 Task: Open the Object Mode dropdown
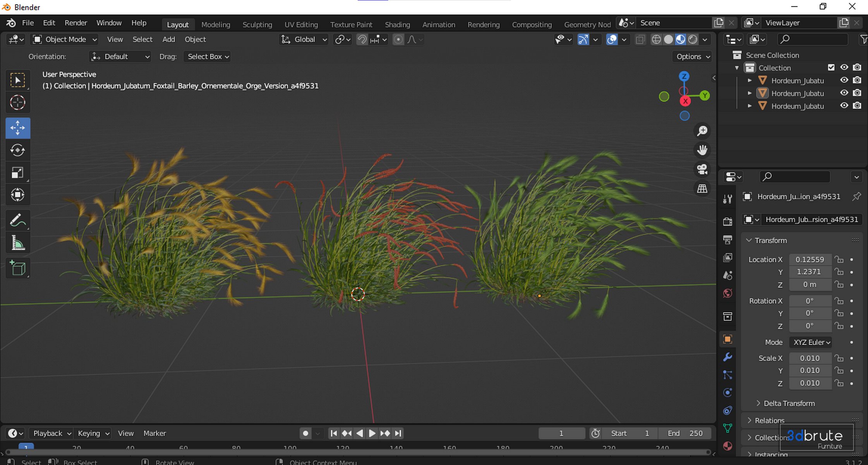point(65,40)
